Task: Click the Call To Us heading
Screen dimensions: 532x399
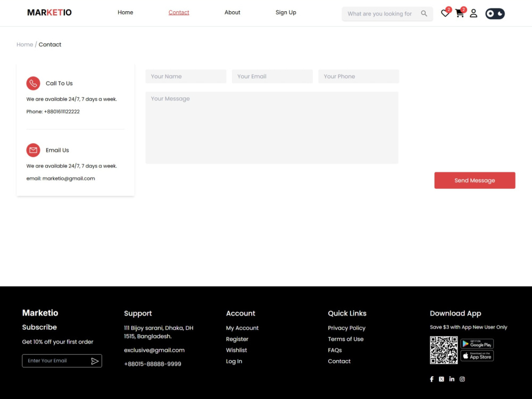Action: click(59, 84)
